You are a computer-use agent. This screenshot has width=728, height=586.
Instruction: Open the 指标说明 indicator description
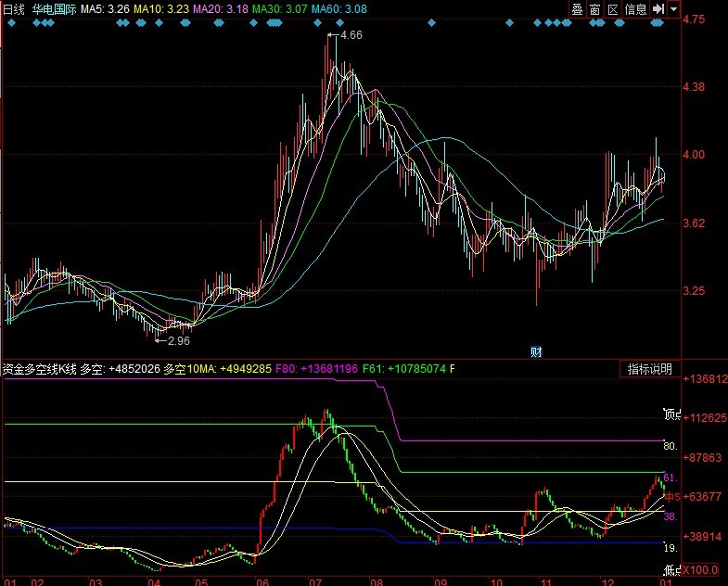[649, 369]
